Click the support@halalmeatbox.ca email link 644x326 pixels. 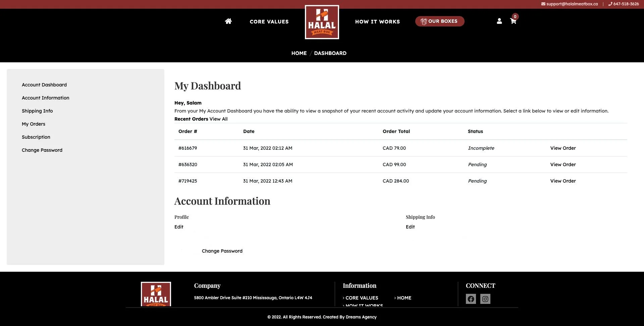point(572,4)
